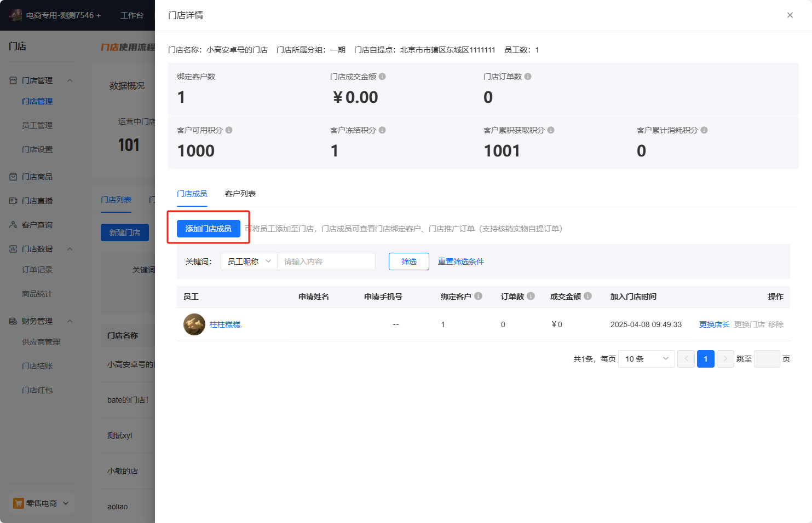Click info icon in 成交金额 column header
This screenshot has width=812, height=523.
coord(588,296)
